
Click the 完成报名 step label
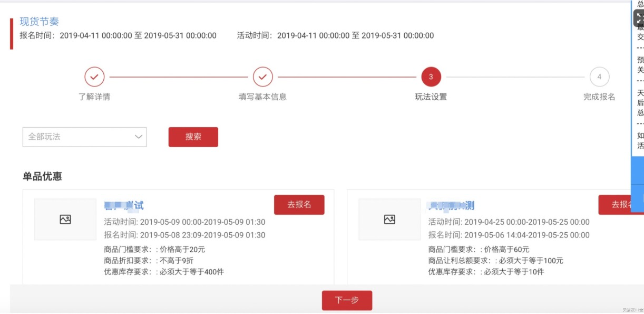599,97
